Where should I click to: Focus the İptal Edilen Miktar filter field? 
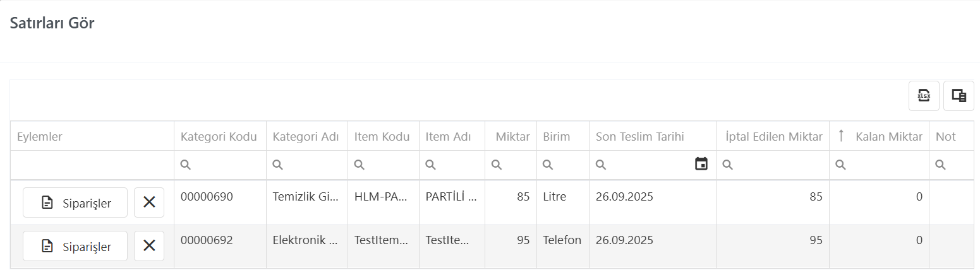coord(773,165)
